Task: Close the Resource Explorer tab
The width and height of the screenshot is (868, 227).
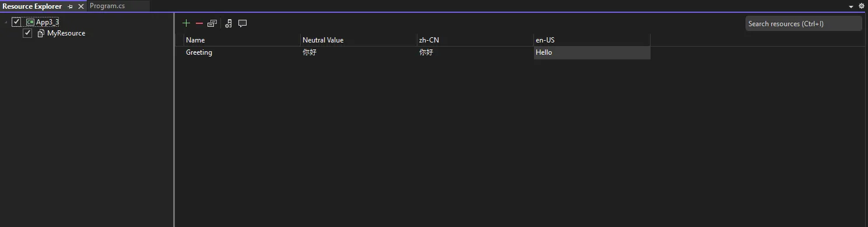Action: [81, 6]
